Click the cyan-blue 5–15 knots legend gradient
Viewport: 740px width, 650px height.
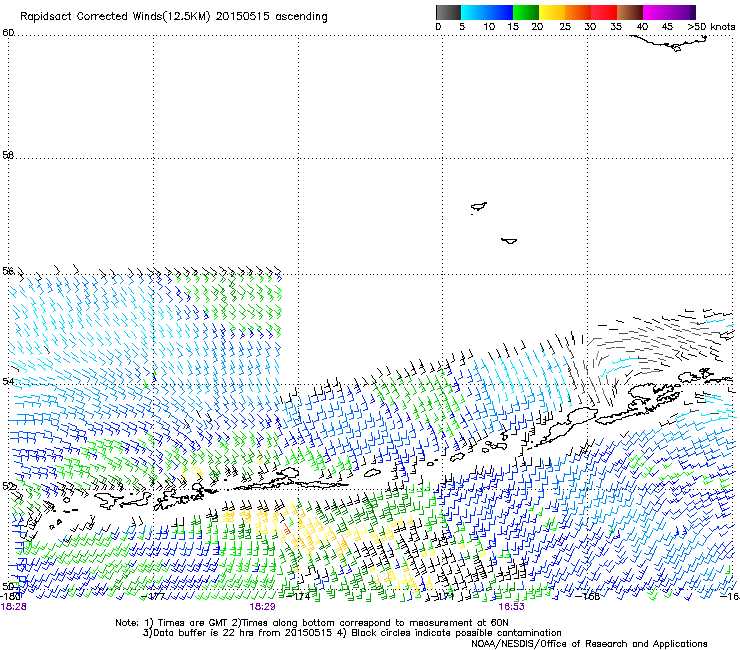(487, 12)
